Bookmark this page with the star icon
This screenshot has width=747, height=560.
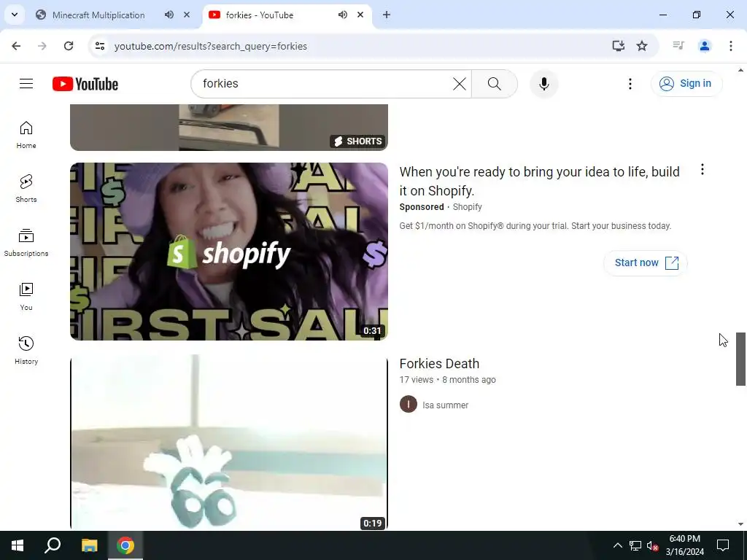coord(642,46)
